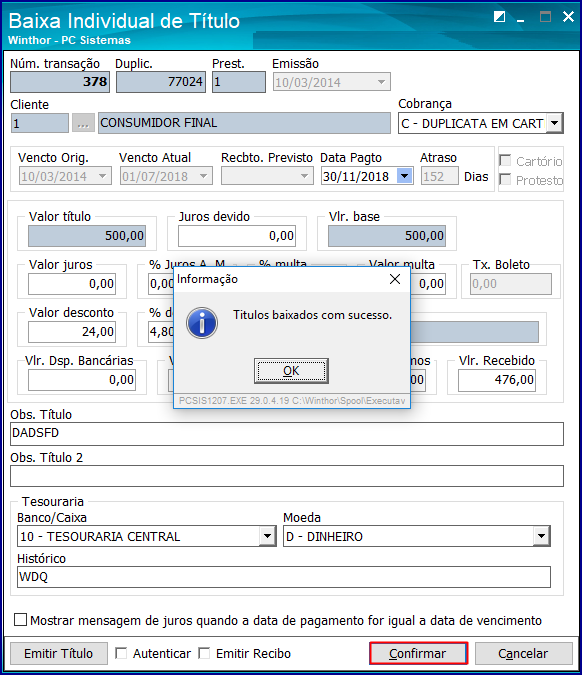Screen dimensions: 582x675
Task: Close the Baixa Individual de Título window
Action: pyautogui.click(x=568, y=17)
